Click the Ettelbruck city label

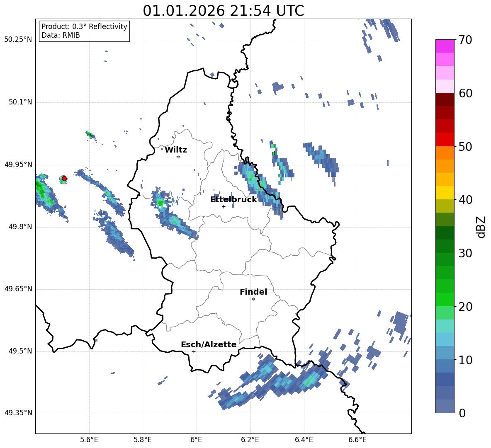[233, 200]
